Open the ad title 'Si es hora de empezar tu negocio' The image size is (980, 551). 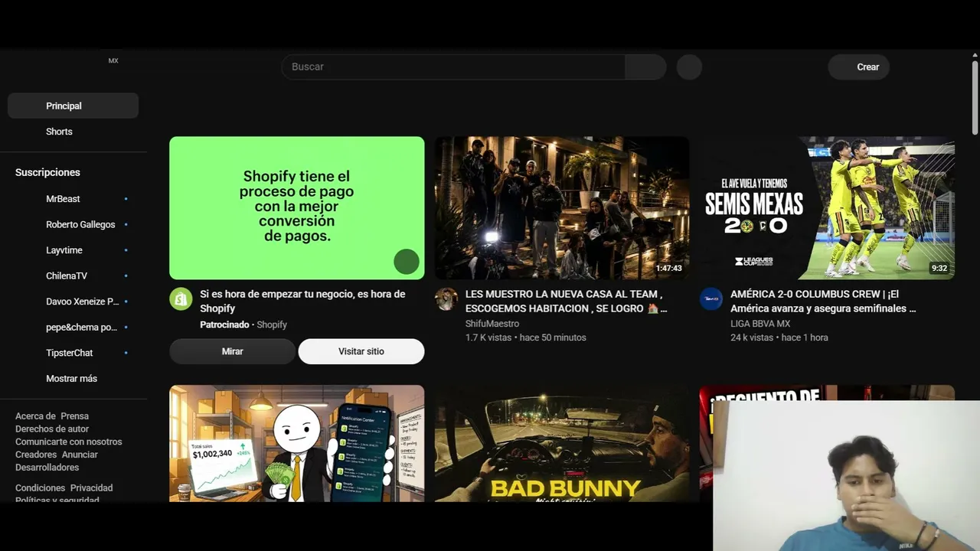302,301
